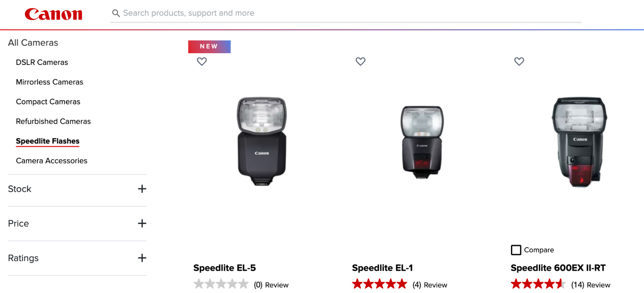Image resolution: width=644 pixels, height=293 pixels.
Task: Click the heart icon above Speedlite EL-1
Action: (x=360, y=61)
